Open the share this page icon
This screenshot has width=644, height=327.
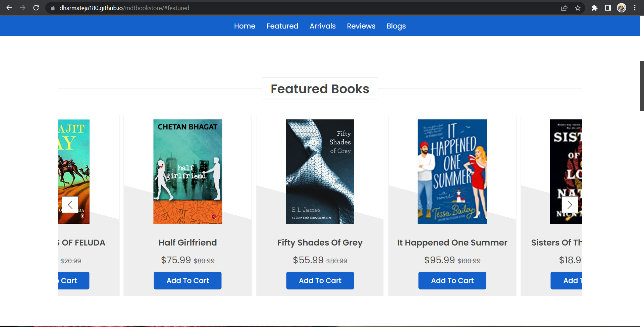pos(565,8)
